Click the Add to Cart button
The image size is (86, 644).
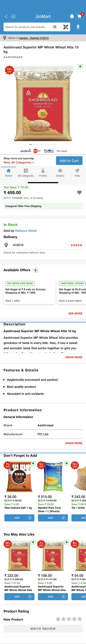tap(69, 161)
